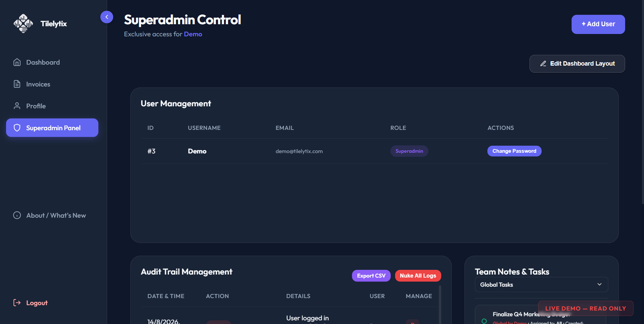Click the Audit Trail vertical scrollbar
644x324 pixels.
pos(440,304)
